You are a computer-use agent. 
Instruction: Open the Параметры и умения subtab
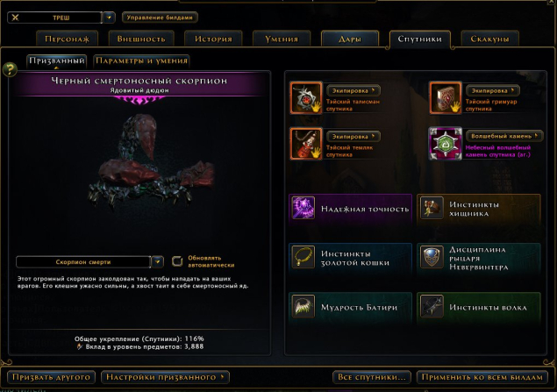click(141, 61)
